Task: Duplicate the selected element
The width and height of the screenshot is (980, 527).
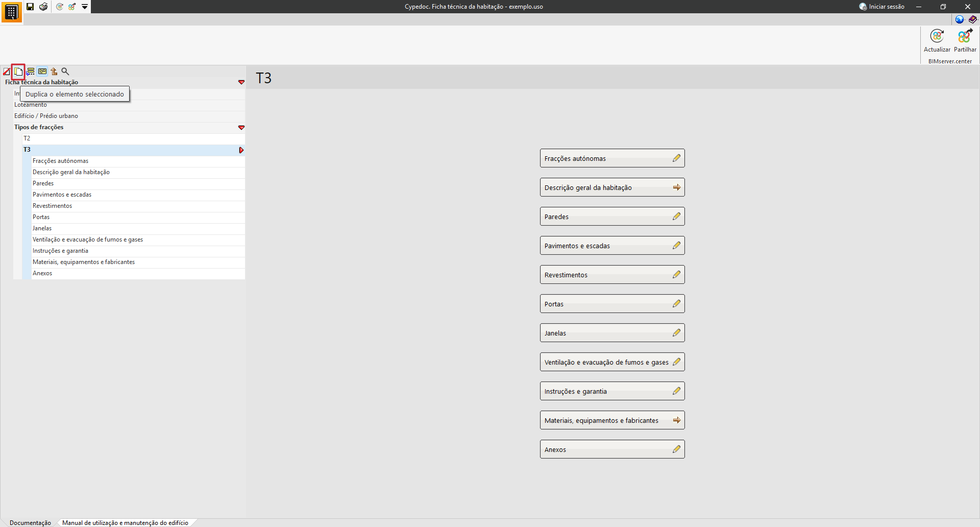Action: point(18,71)
